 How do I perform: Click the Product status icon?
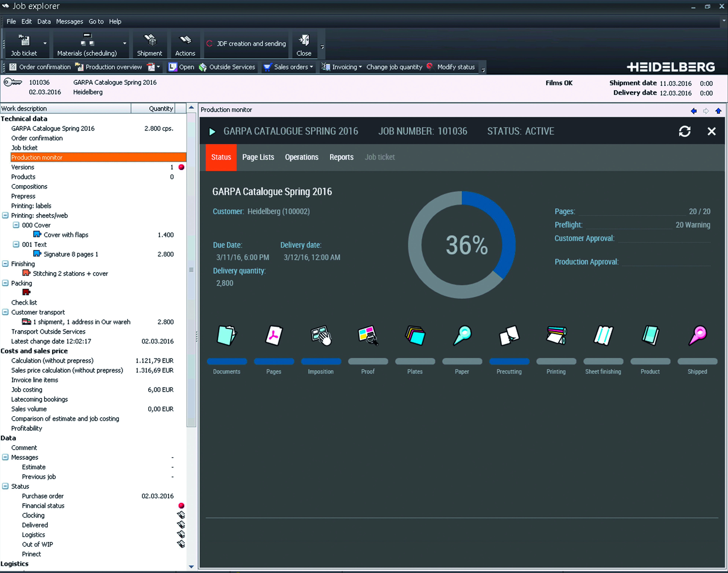pos(650,336)
